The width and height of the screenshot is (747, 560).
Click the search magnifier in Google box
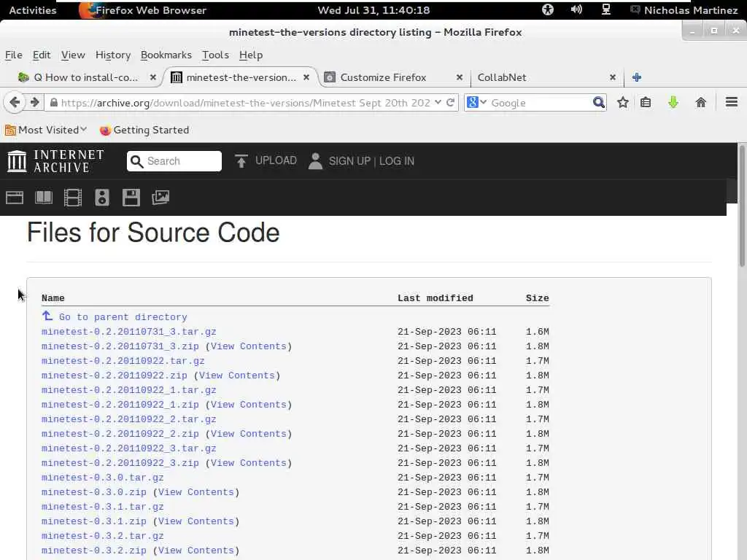[x=599, y=102]
